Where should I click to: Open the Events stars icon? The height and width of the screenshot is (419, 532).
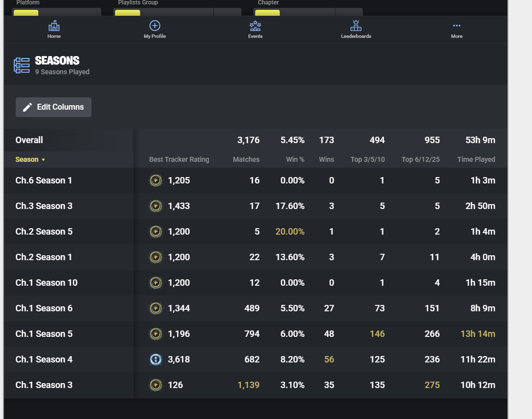(x=255, y=26)
